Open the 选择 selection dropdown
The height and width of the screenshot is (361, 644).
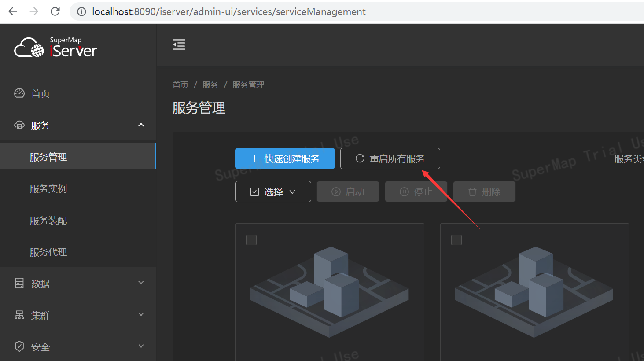[273, 192]
